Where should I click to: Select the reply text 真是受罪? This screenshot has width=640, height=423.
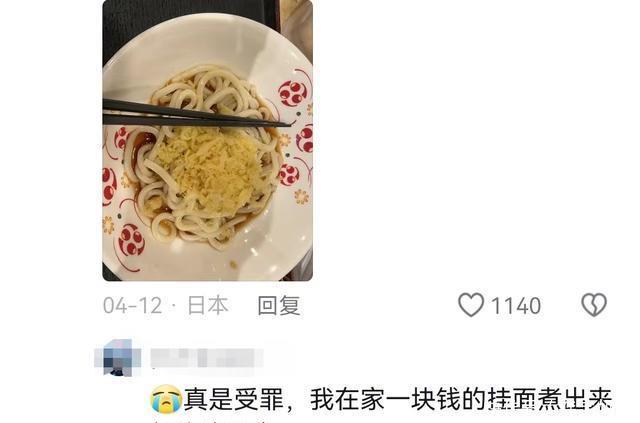click(x=234, y=399)
